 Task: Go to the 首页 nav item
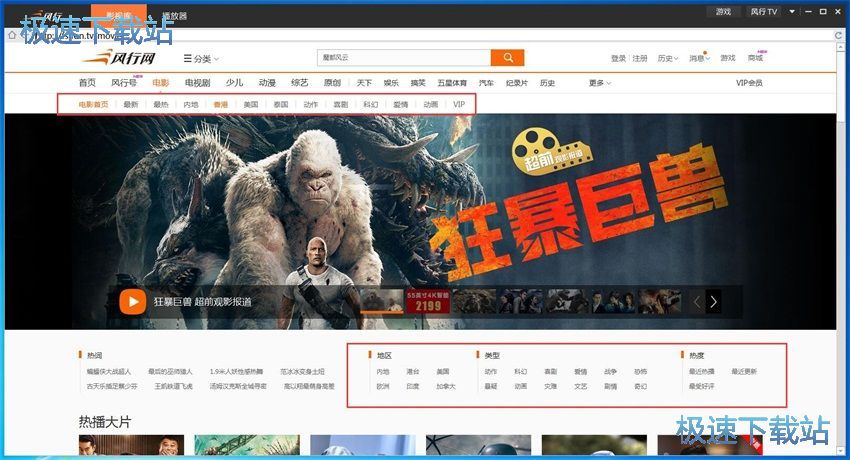pyautogui.click(x=87, y=83)
